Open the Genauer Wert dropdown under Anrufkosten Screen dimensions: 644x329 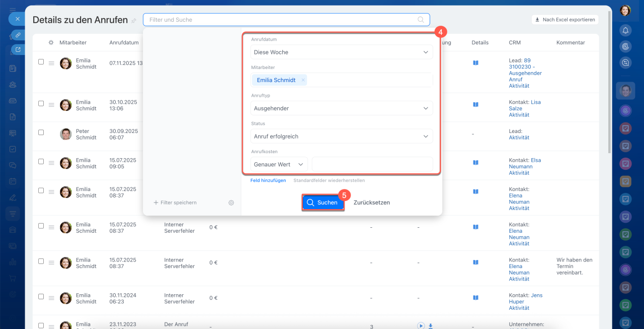pos(279,165)
